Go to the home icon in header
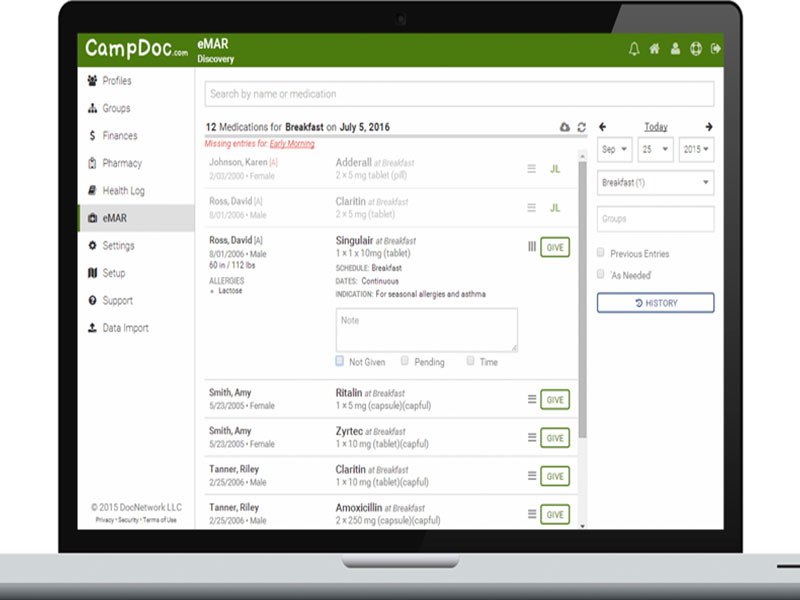 (654, 49)
